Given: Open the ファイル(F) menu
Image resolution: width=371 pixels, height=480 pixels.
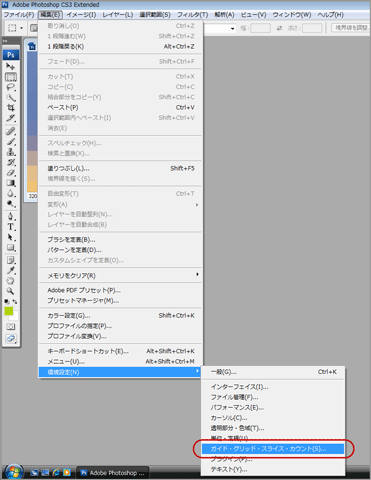Looking at the screenshot, I should [19, 15].
